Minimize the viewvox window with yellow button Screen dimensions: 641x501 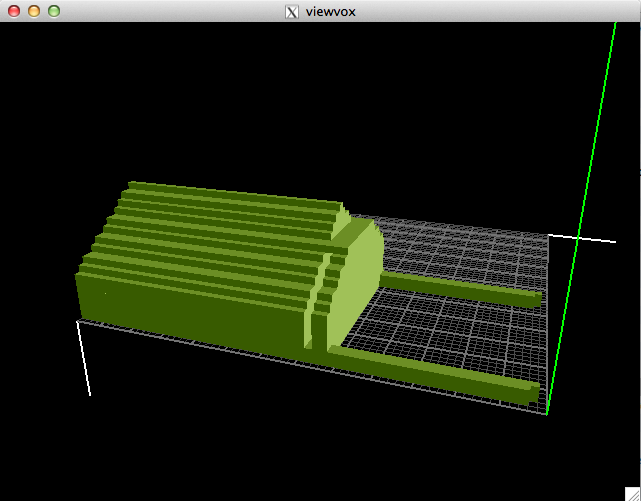click(x=34, y=11)
